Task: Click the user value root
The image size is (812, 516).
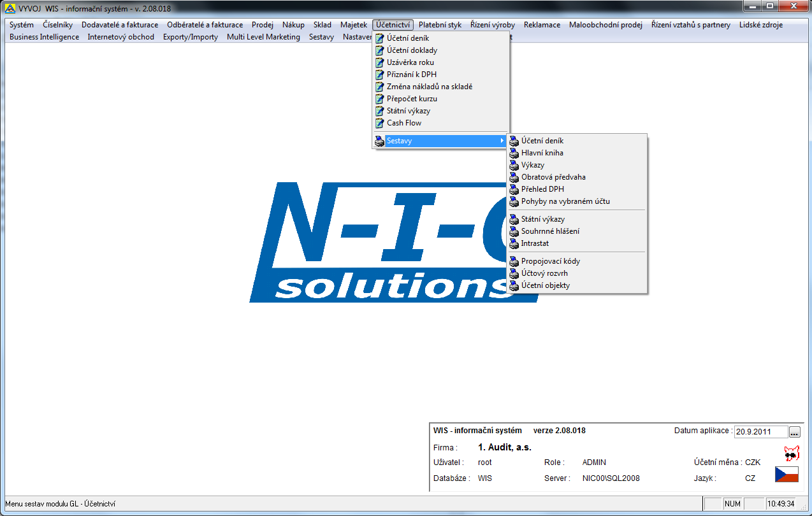Action: tap(485, 462)
